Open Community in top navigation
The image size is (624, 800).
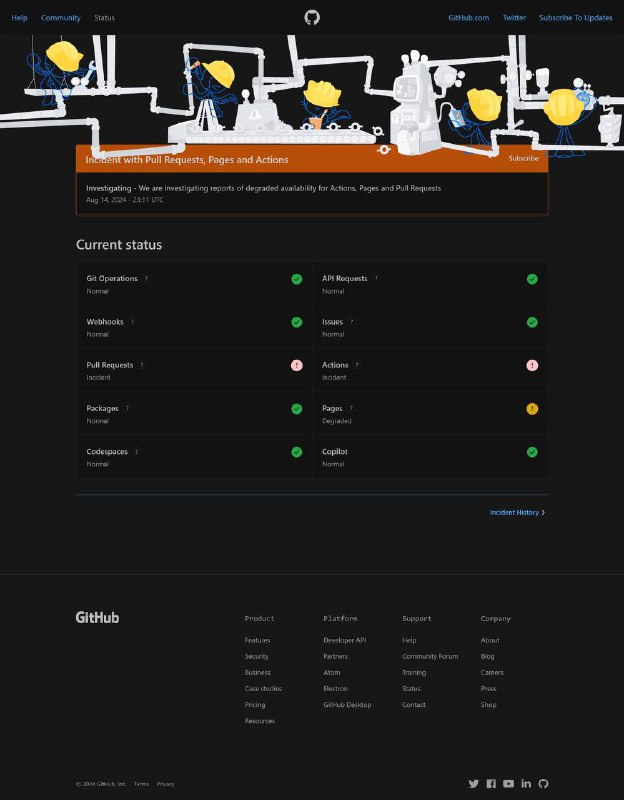[61, 18]
